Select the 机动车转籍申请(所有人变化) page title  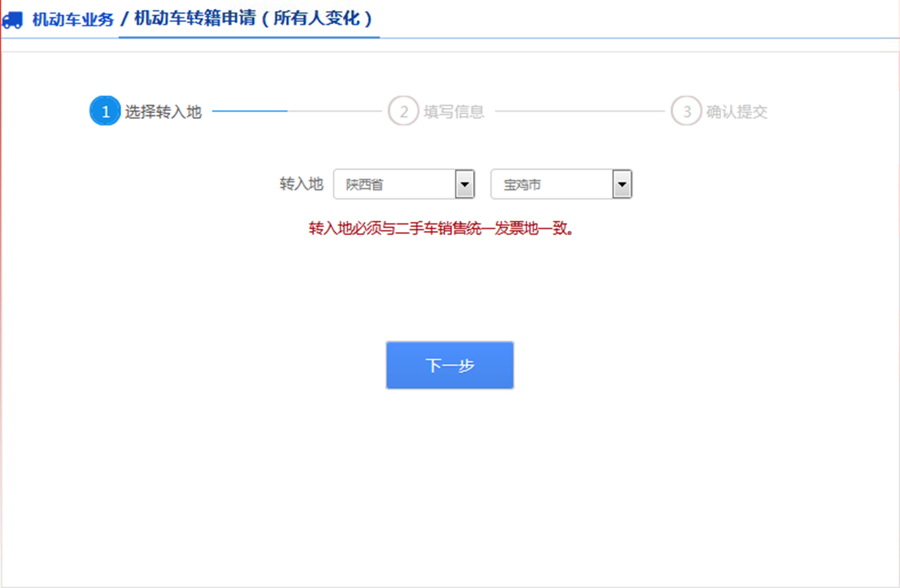coord(253,19)
